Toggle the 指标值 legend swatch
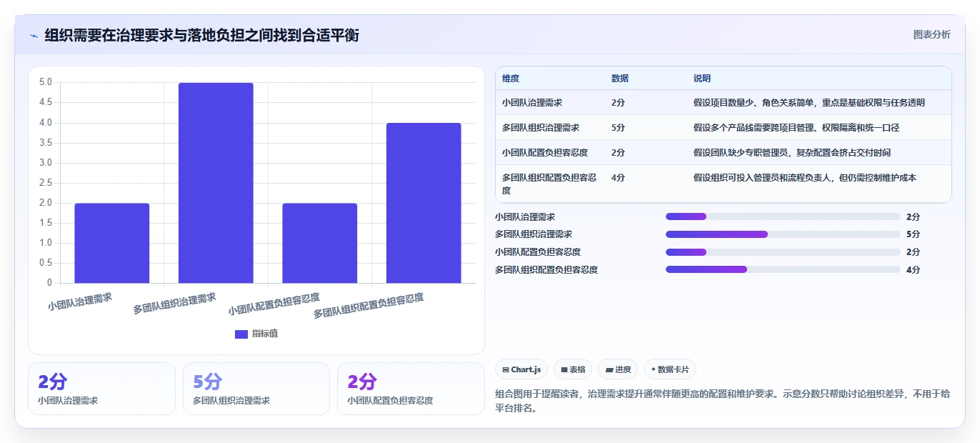 point(241,334)
